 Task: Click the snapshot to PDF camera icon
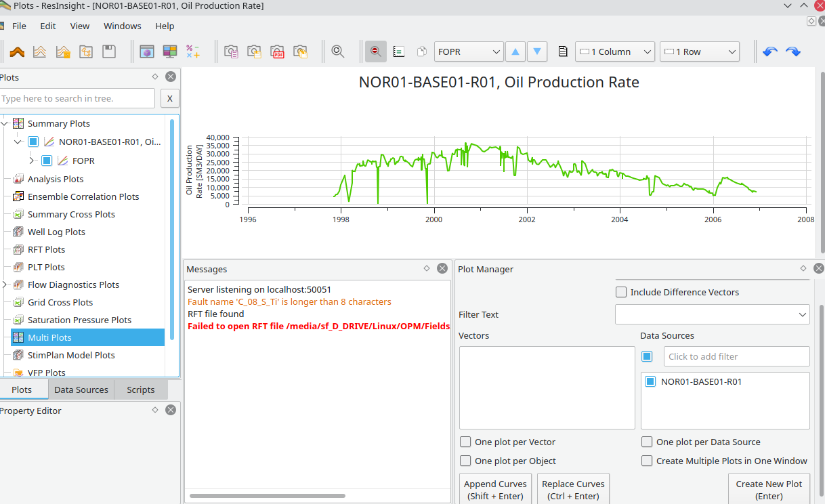(277, 51)
